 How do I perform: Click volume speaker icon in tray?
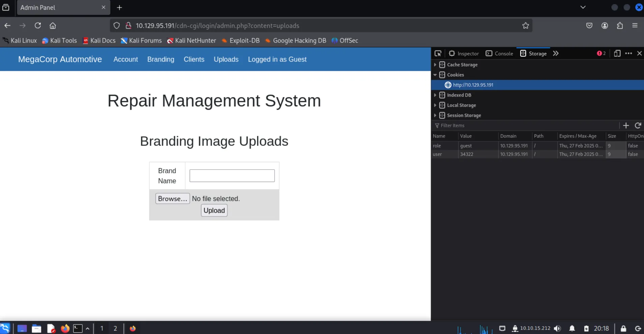point(557,328)
